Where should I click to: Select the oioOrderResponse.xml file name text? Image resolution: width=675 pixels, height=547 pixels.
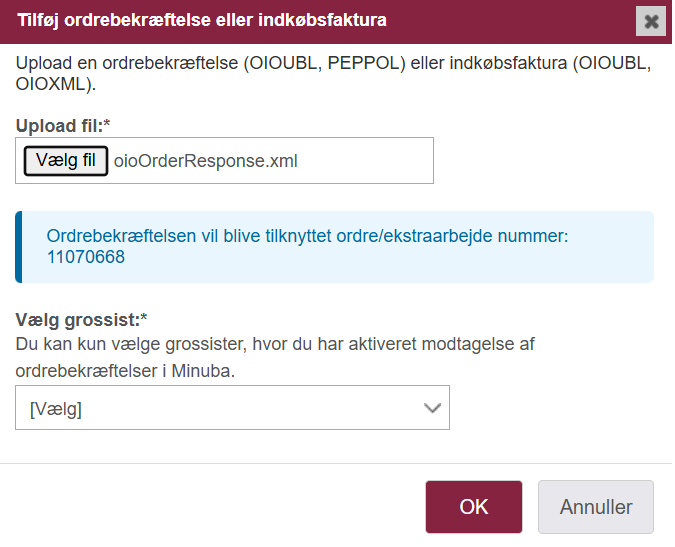point(205,161)
